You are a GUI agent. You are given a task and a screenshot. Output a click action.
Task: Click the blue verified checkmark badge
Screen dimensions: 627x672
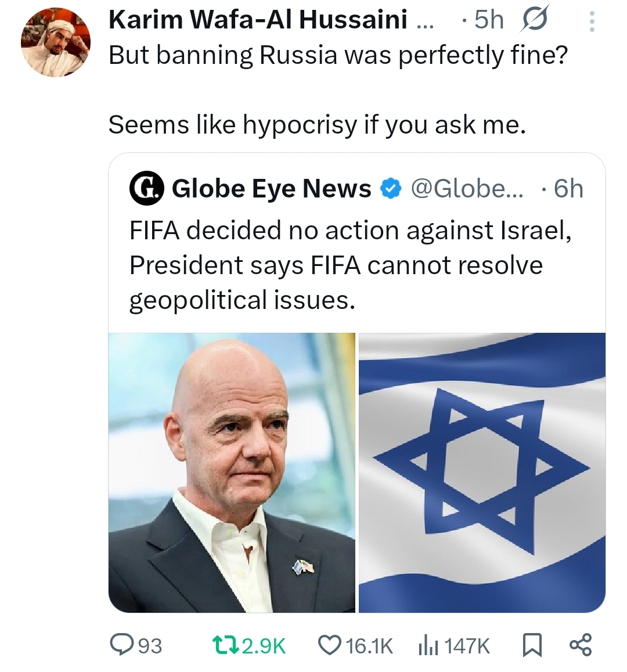pos(391,188)
